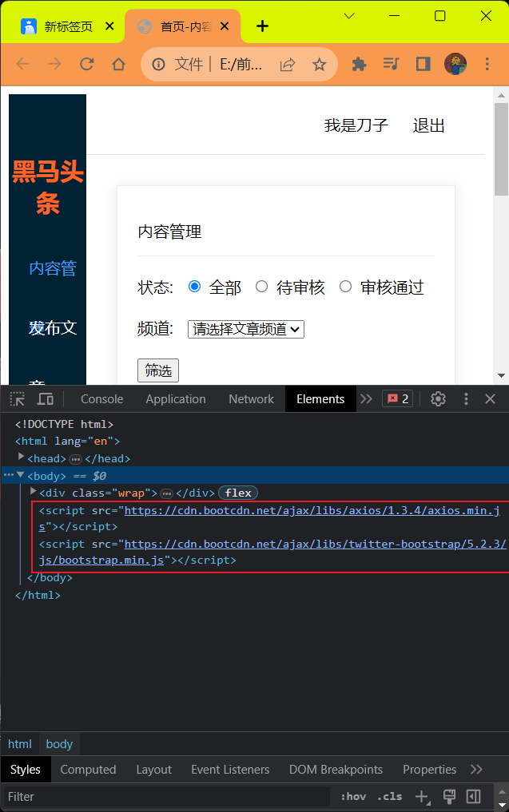Screen dimensions: 509x812
Task: Reload the current page
Action: click(x=86, y=64)
